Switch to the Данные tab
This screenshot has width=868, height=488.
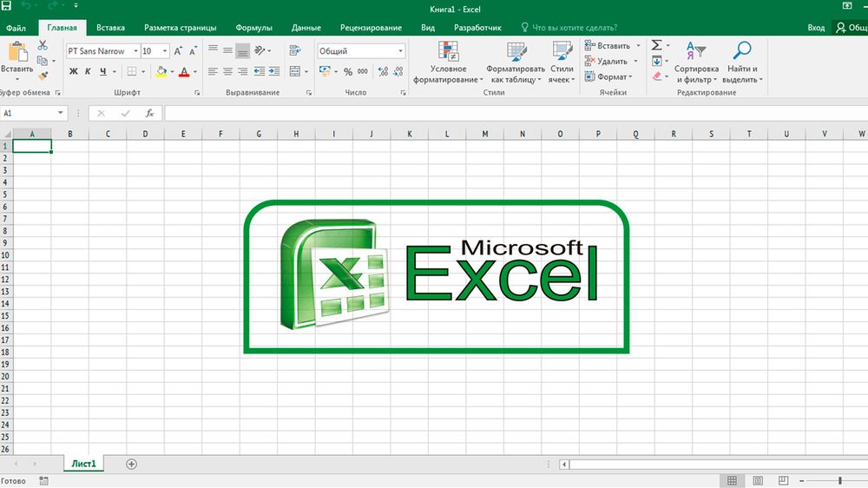(x=306, y=28)
